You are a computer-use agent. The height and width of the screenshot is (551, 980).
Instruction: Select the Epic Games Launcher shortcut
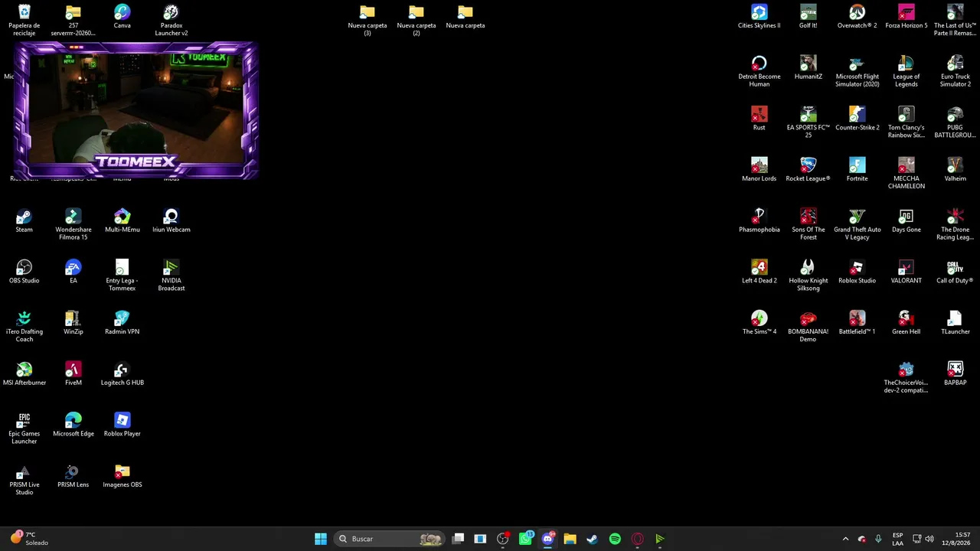tap(24, 429)
